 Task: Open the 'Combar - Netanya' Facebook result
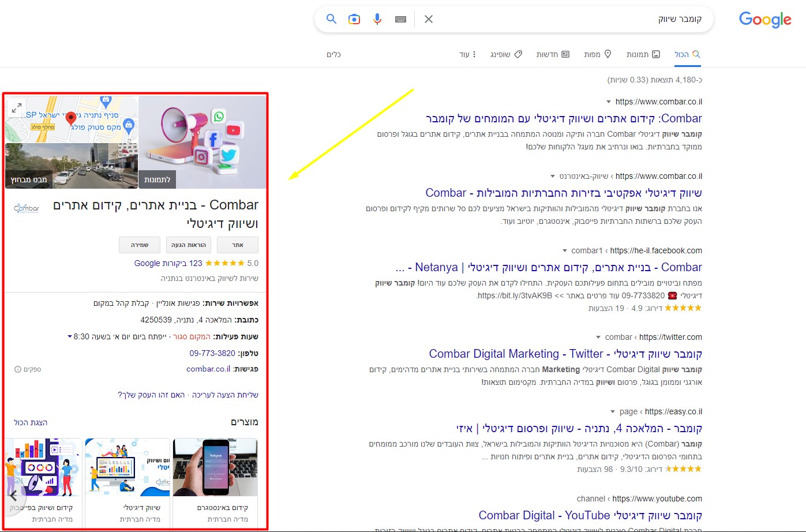(x=549, y=267)
